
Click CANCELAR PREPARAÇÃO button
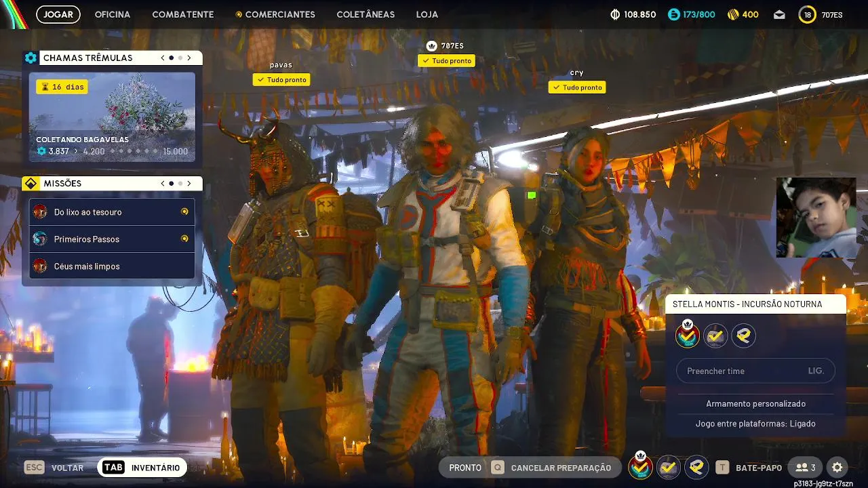coord(561,468)
